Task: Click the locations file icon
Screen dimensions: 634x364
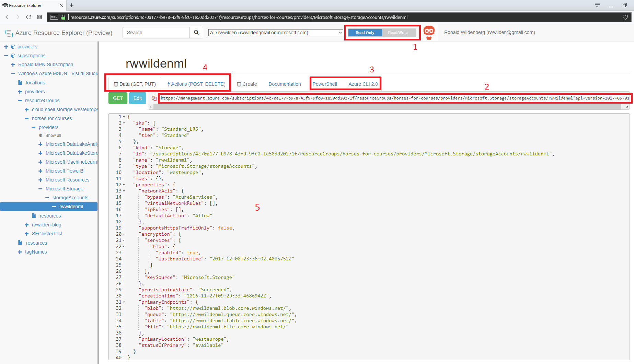Action: [20, 82]
